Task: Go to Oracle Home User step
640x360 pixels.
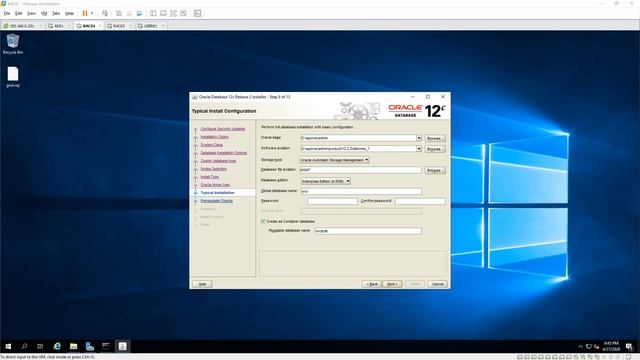Action: click(215, 185)
